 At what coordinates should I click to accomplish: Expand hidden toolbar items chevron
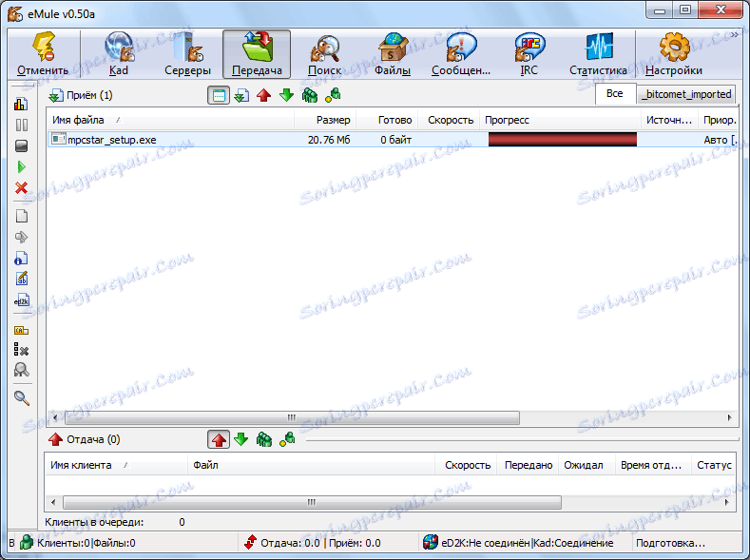tap(734, 34)
